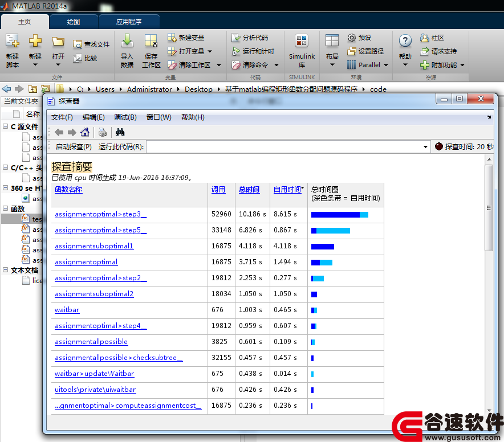Screen dimensions: 504x442
Task: Click the address bar back arrow
Action: (6, 89)
